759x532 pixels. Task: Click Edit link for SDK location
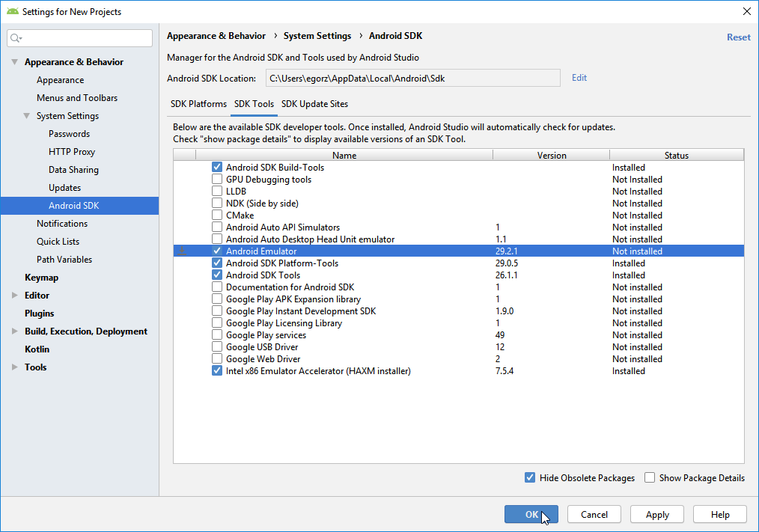click(x=579, y=78)
